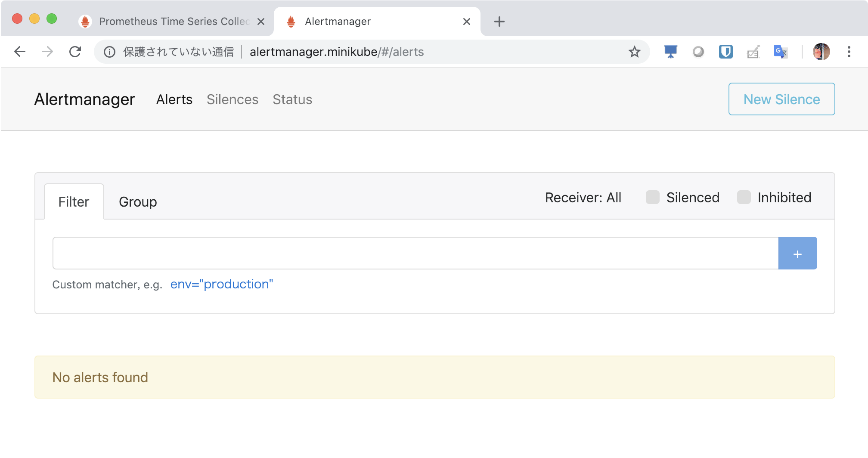Open the Alerts navigation item
868x458 pixels.
174,99
